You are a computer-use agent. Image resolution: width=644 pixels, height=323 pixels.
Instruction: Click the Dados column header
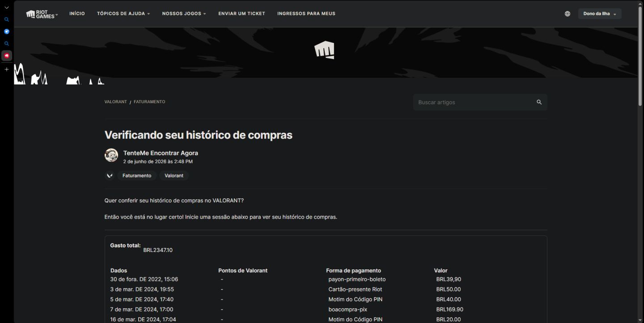119,270
